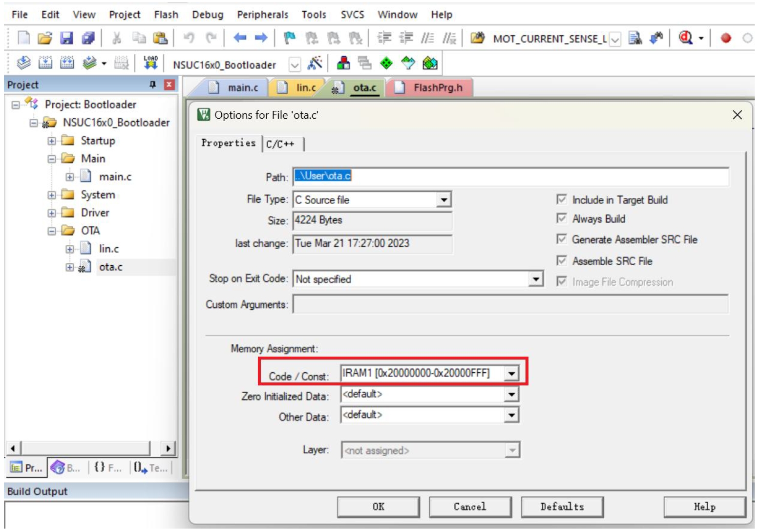Switch to the C/C++ options tab
The width and height of the screenshot is (762, 532).
pyautogui.click(x=280, y=144)
